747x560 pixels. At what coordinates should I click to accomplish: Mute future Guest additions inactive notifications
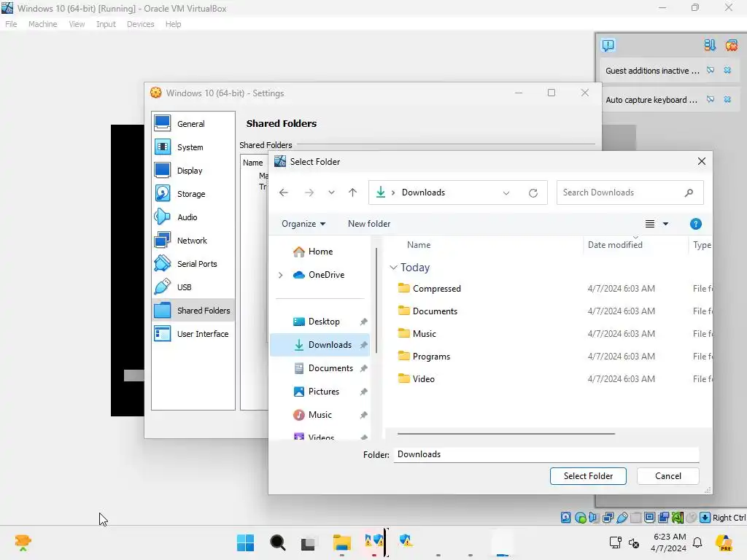click(x=711, y=71)
